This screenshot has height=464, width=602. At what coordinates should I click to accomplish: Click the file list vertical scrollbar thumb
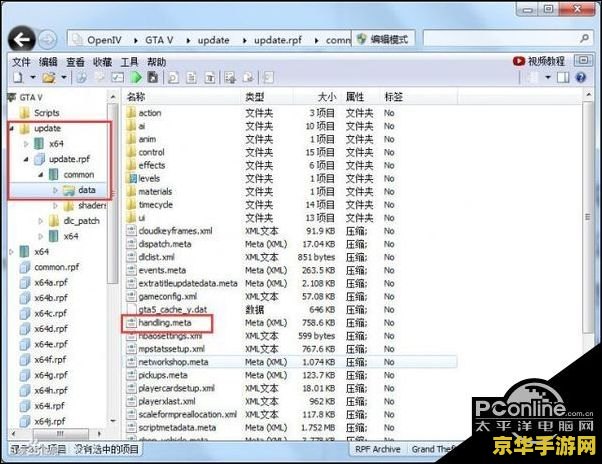[x=587, y=217]
